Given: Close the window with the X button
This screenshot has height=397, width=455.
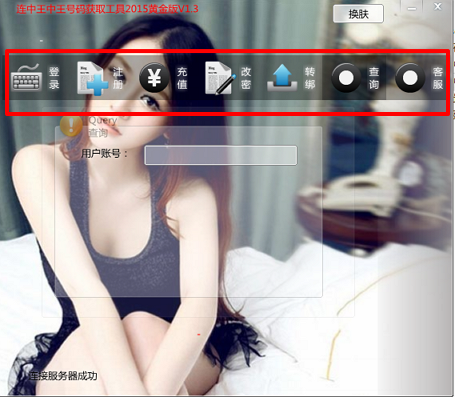Looking at the screenshot, I should (x=438, y=7).
